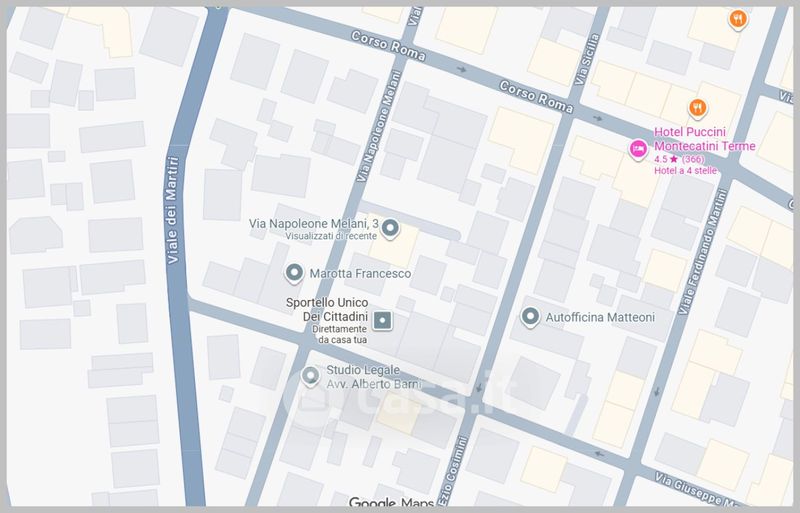Click the Viale dei Martiri street label

click(174, 210)
